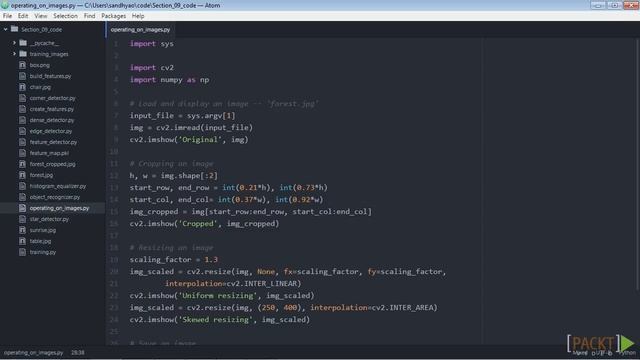640x360 pixels.
Task: Click operating_on_images.py filename in status bar
Action: pyautogui.click(x=33, y=353)
